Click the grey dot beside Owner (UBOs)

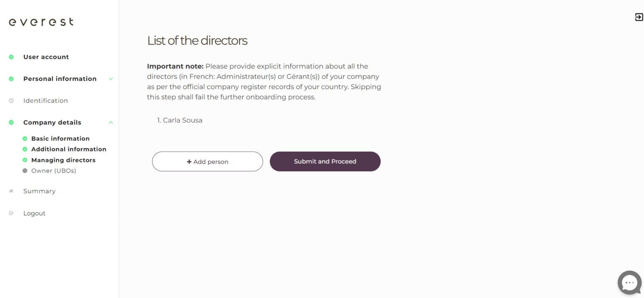[25, 171]
